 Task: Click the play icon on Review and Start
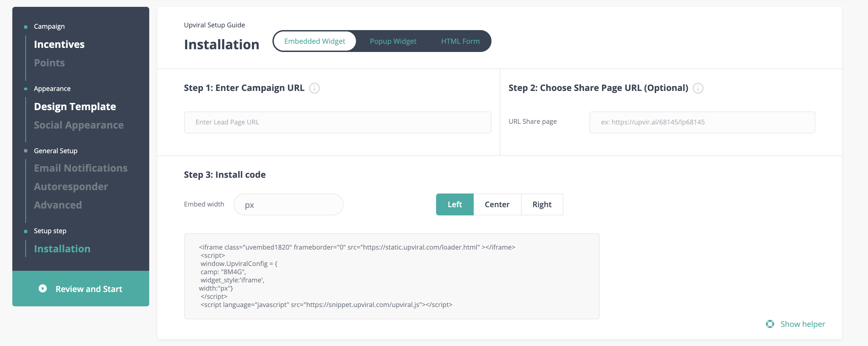[x=42, y=289]
